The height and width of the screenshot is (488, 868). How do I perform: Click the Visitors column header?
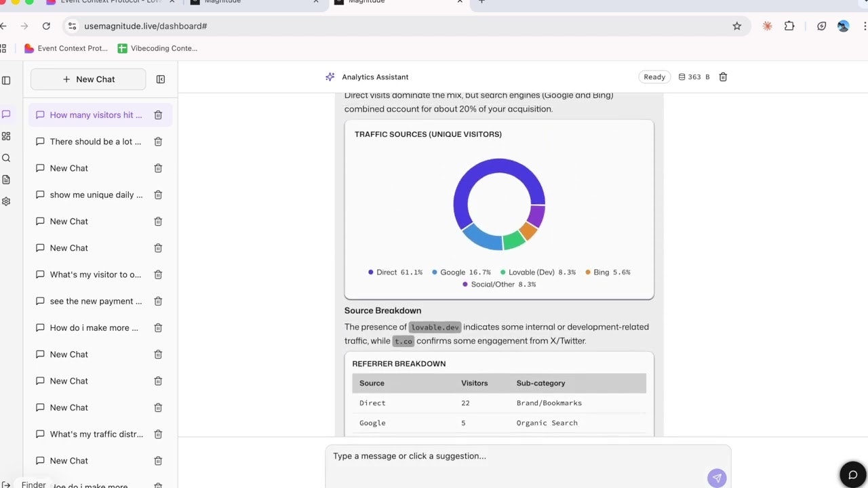coord(474,383)
